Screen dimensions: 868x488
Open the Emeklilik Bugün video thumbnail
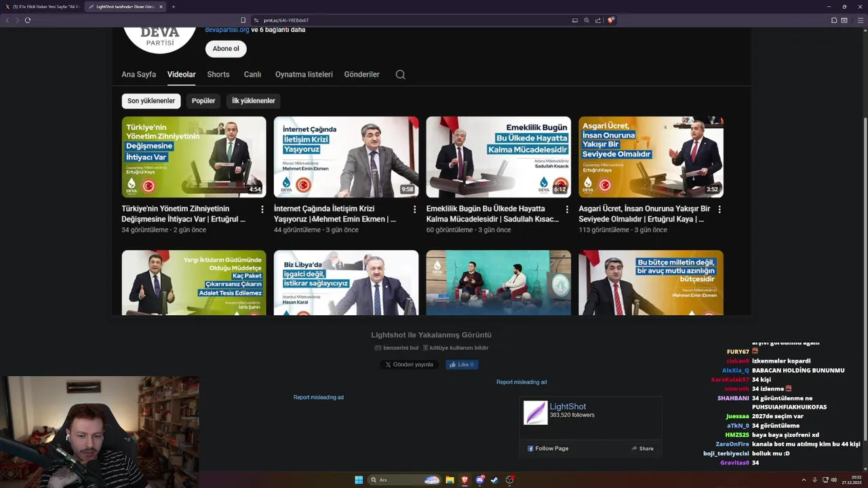pyautogui.click(x=498, y=157)
